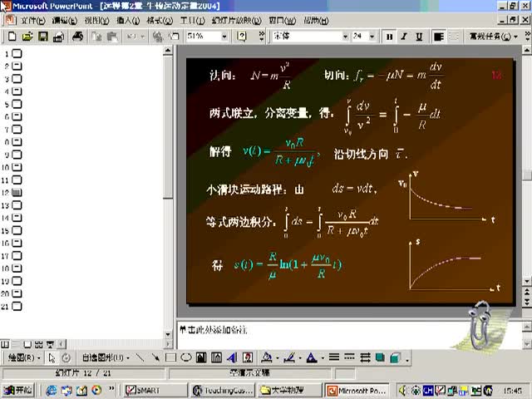Viewport: 532px width, 399px height.
Task: Toggle left text alignment button
Action: (439, 37)
